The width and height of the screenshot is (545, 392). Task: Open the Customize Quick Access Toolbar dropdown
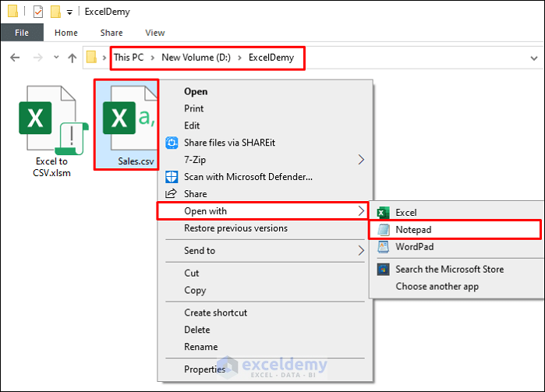click(70, 12)
